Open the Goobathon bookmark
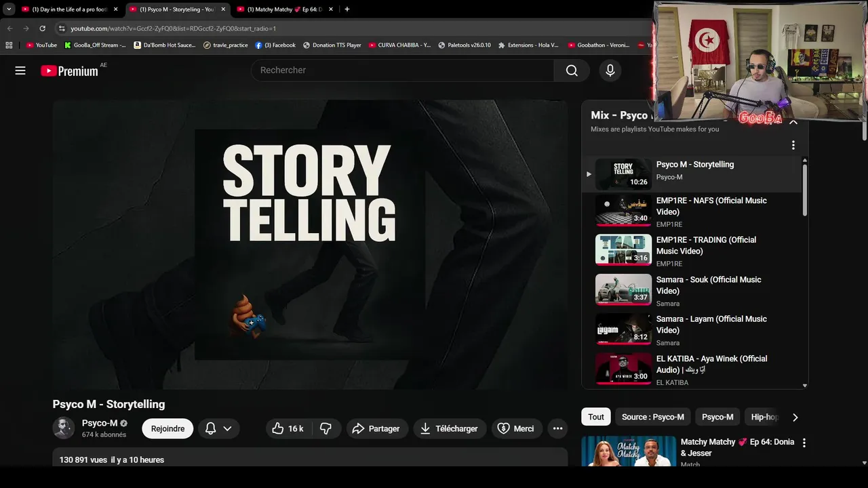 coord(599,45)
